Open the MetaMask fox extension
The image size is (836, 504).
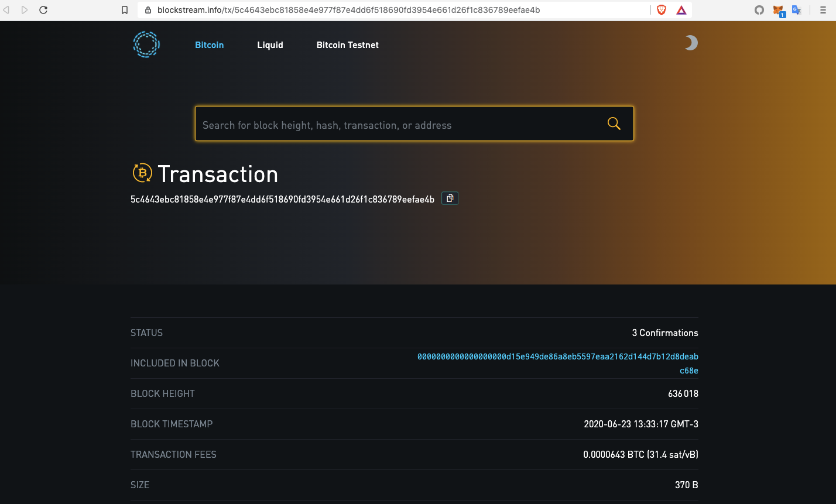(x=779, y=11)
